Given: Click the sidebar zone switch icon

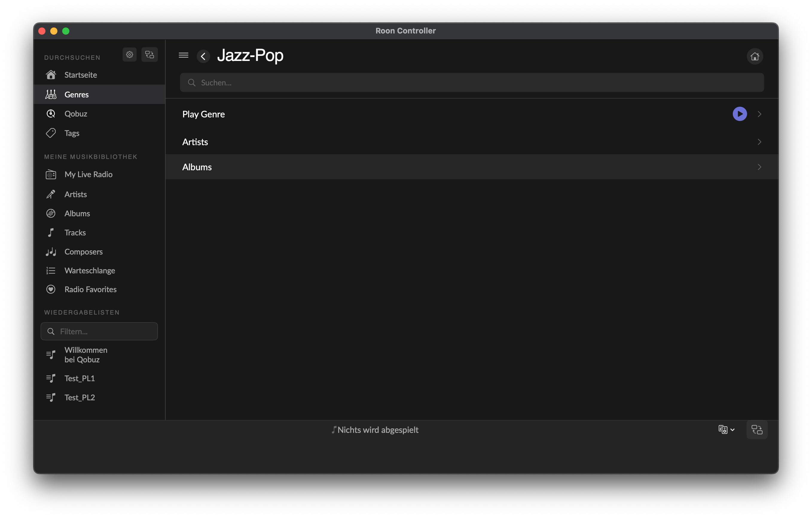Looking at the screenshot, I should 149,55.
